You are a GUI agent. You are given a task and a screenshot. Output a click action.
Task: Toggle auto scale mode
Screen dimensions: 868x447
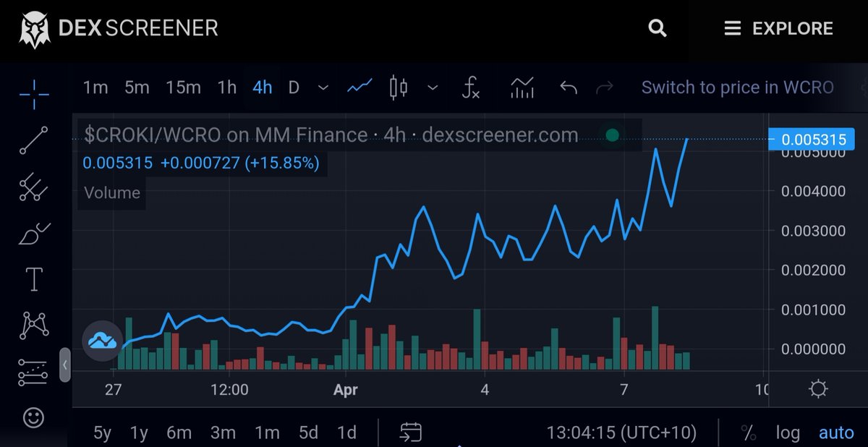pos(836,433)
